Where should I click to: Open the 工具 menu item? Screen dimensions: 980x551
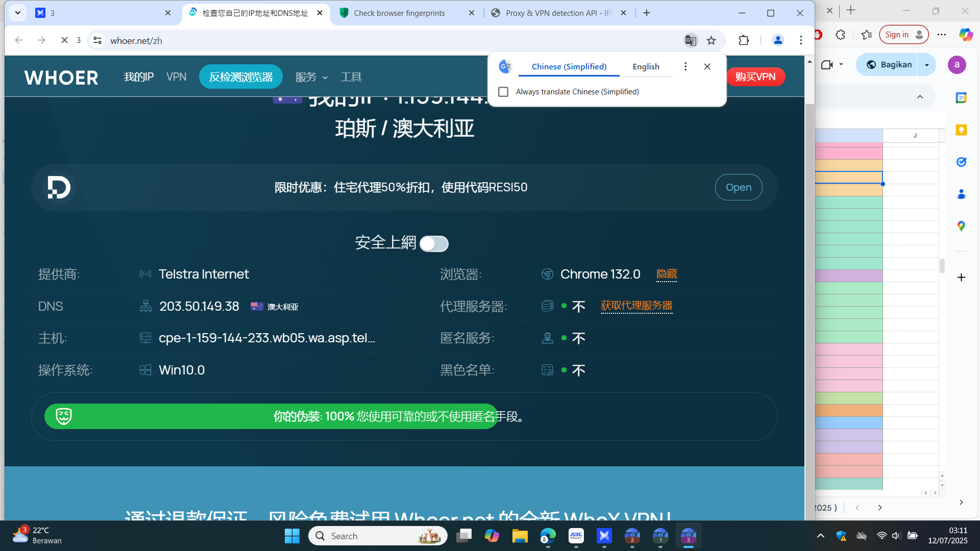(x=351, y=77)
